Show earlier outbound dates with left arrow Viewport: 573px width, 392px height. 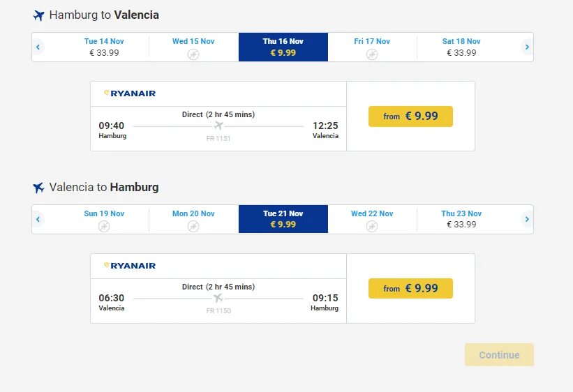click(38, 47)
